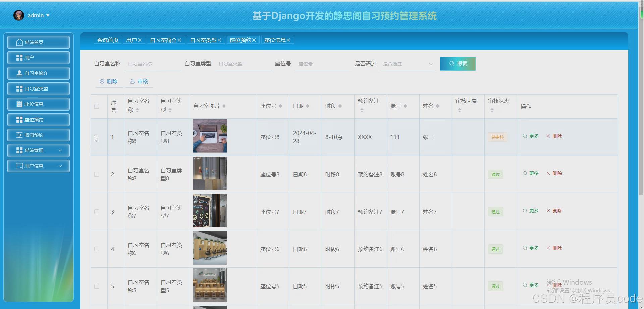Check the checkbox for row 1
This screenshot has width=644, height=309.
pos(97,137)
